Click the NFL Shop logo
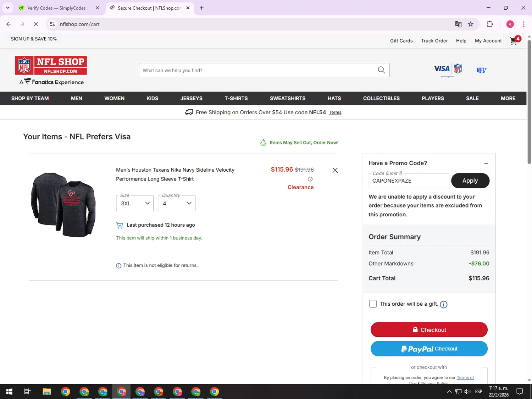This screenshot has height=399, width=532. [51, 65]
